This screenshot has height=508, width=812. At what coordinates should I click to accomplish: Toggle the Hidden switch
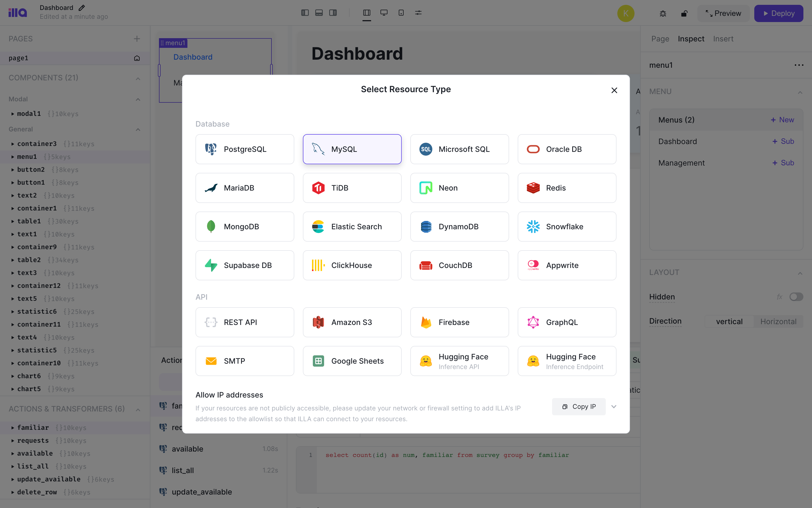click(796, 297)
